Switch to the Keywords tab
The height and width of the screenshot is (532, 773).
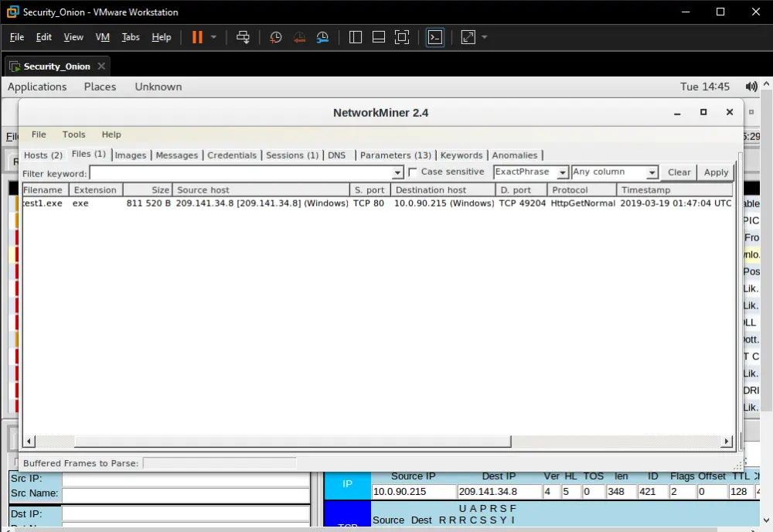pyautogui.click(x=461, y=155)
